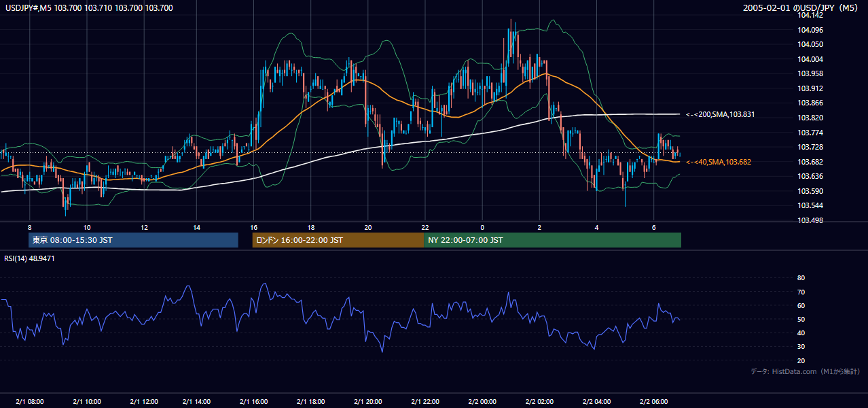
Task: Click the RSI scale value 70
Action: click(801, 292)
